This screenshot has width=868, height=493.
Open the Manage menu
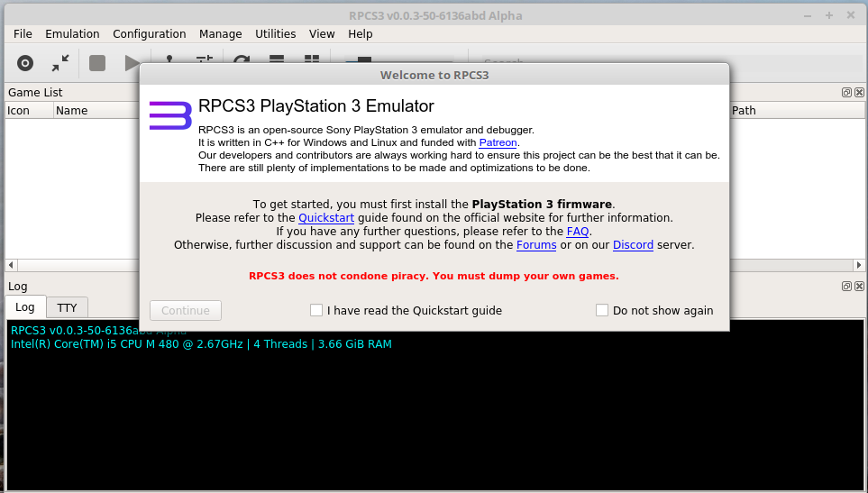pyautogui.click(x=220, y=33)
